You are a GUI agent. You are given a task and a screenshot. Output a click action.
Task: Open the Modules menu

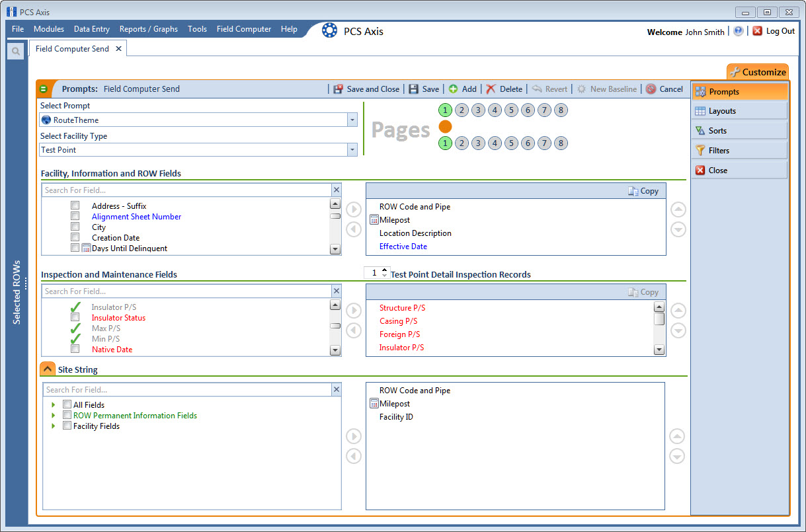tap(49, 29)
